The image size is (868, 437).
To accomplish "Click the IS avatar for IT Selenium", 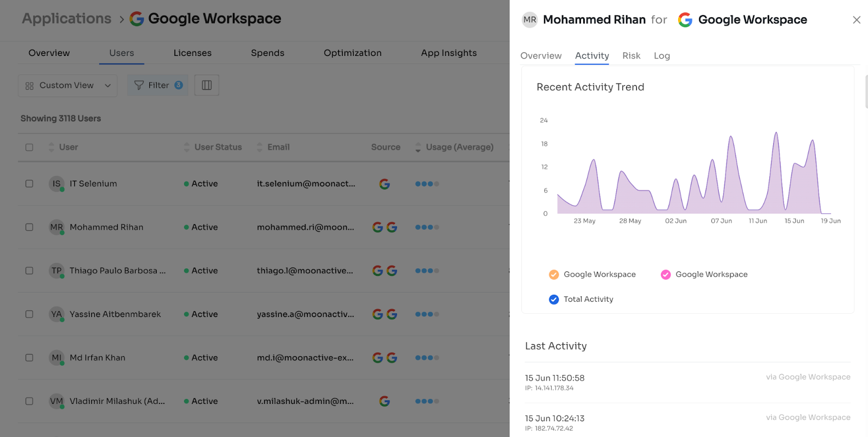I will pos(56,184).
